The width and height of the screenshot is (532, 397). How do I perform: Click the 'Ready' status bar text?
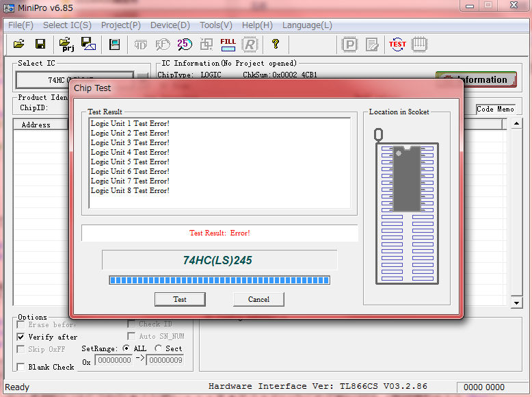tap(17, 387)
